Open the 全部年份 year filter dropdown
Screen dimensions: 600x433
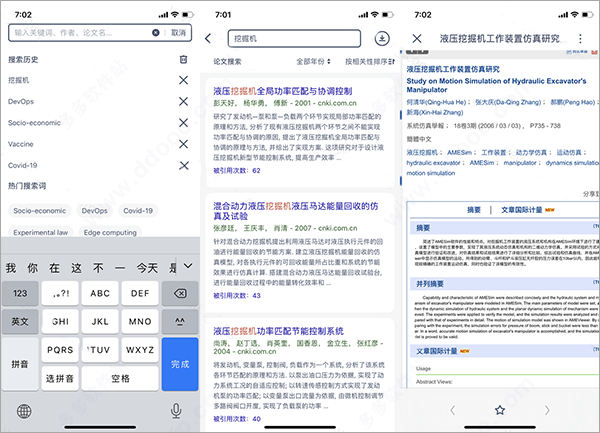coord(313,61)
